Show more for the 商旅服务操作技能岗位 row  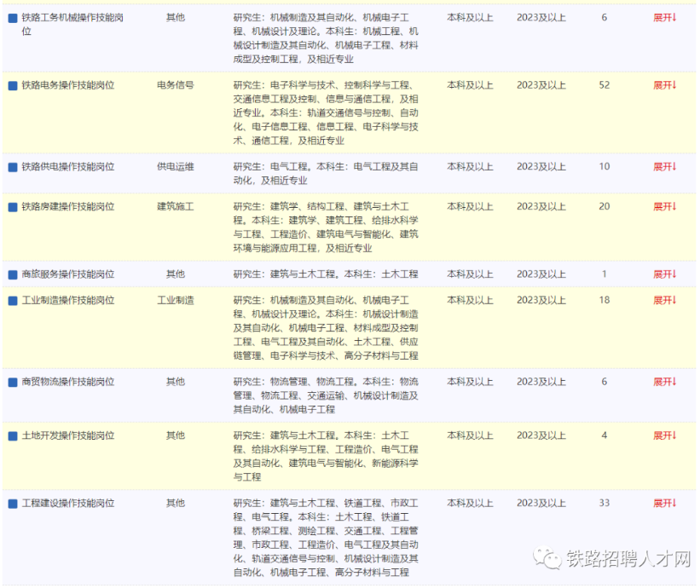point(664,274)
